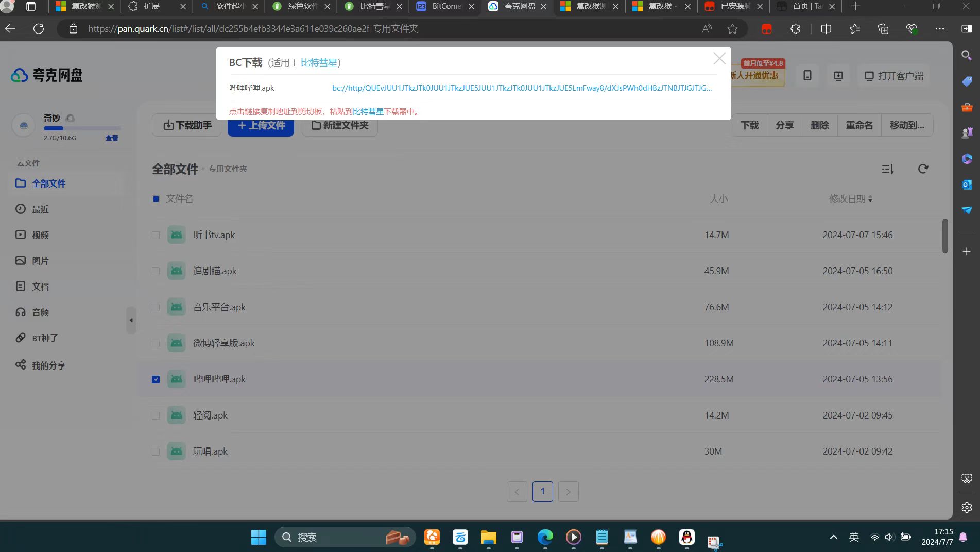Click the bc:// download link
Screen dimensions: 980x552
[x=522, y=88]
